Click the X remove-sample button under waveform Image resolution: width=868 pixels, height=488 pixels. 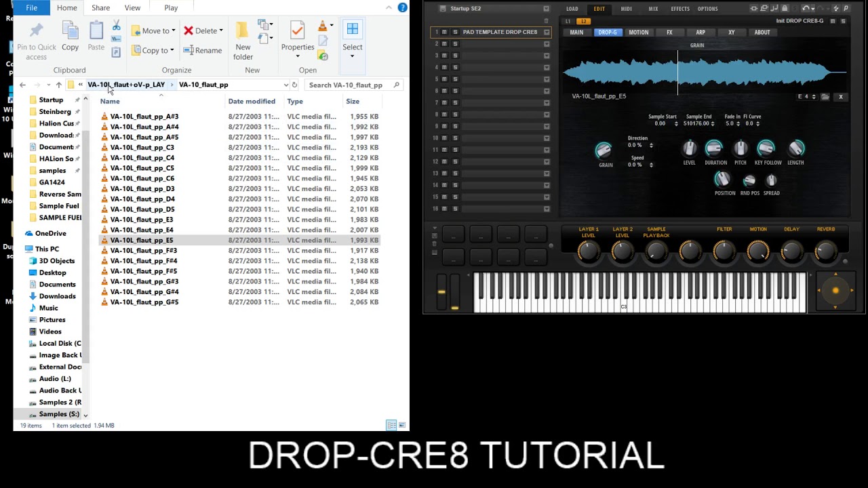[x=841, y=97]
